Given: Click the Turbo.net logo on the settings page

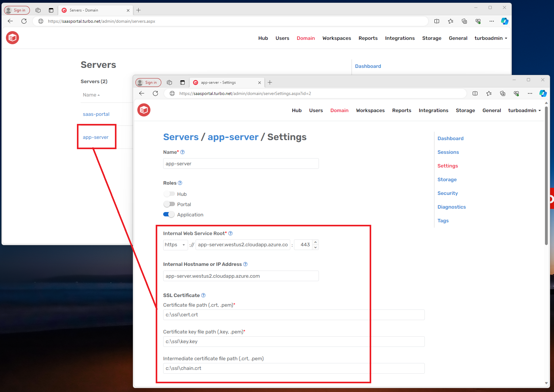Looking at the screenshot, I should point(144,110).
